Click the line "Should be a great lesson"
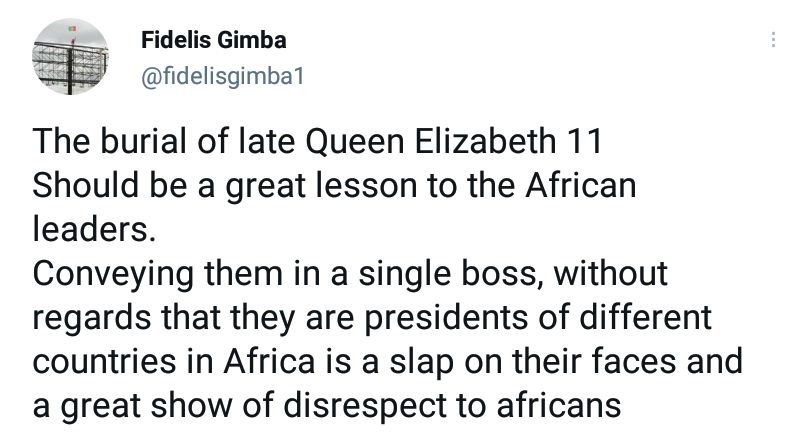 [334, 187]
